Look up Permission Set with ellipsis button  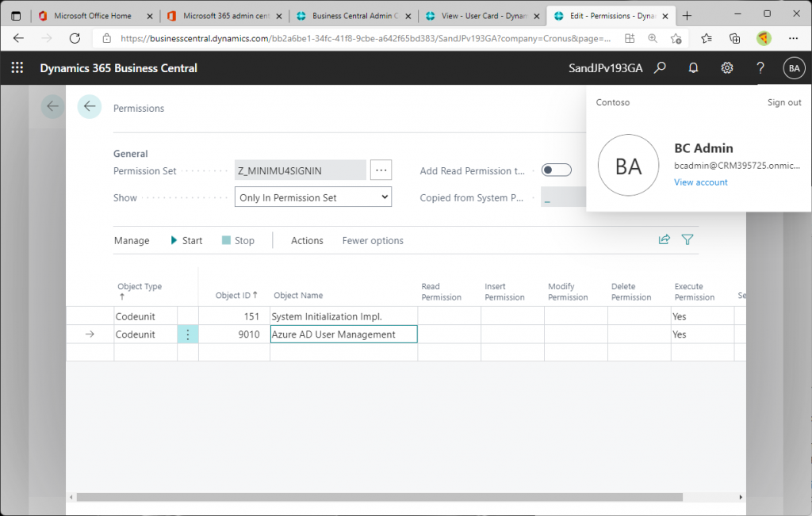point(381,170)
